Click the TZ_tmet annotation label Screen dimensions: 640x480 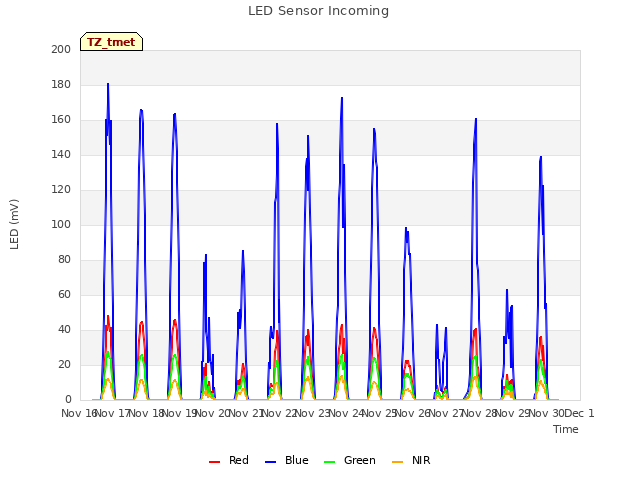point(111,42)
